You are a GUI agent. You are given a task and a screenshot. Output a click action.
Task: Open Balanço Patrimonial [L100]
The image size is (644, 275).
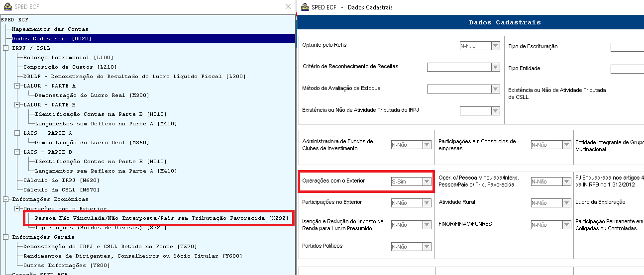click(69, 58)
